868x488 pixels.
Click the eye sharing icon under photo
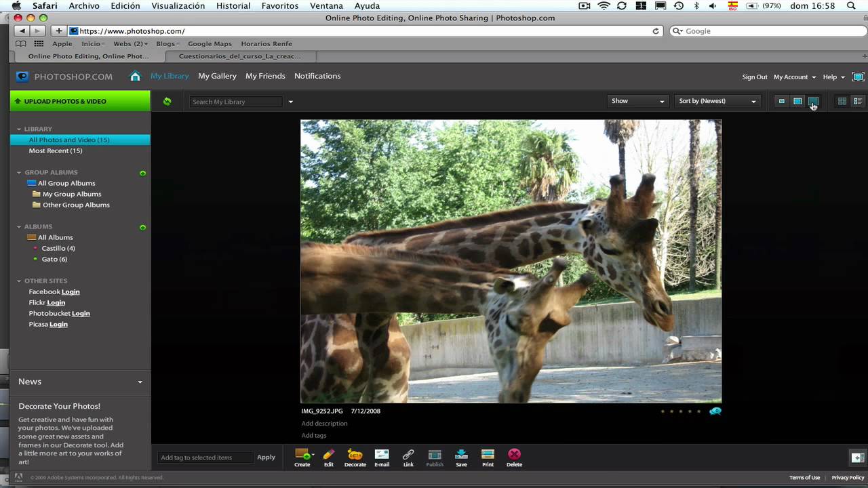715,411
